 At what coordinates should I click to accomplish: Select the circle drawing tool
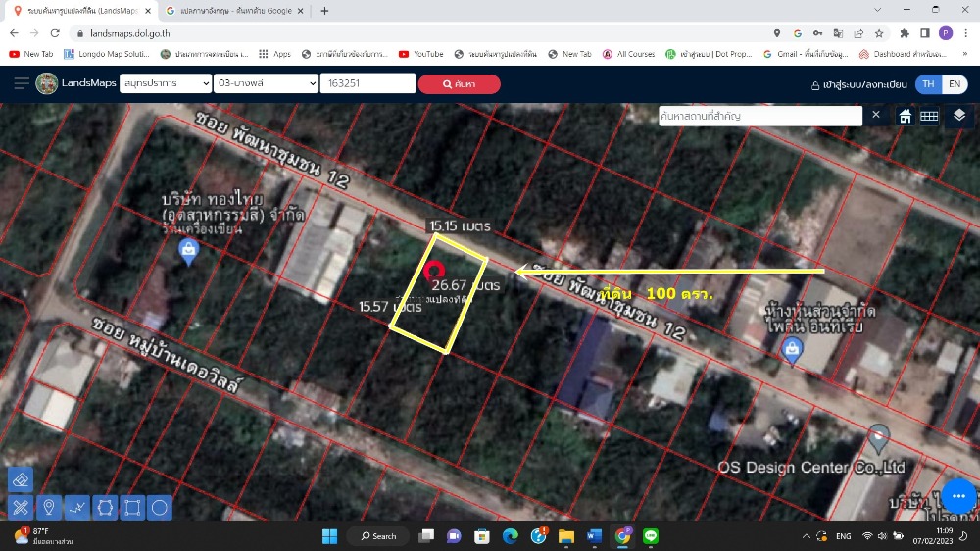160,507
